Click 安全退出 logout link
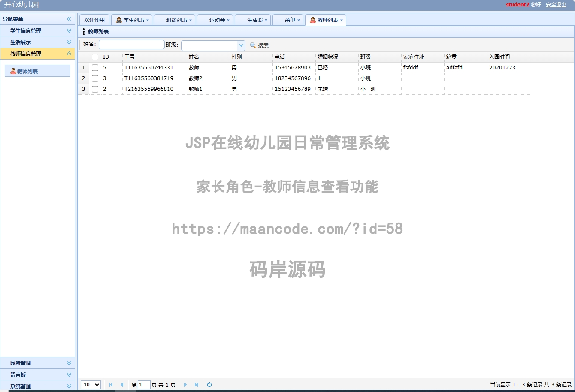Screen dimensions: 575x392 pyautogui.click(x=556, y=5)
